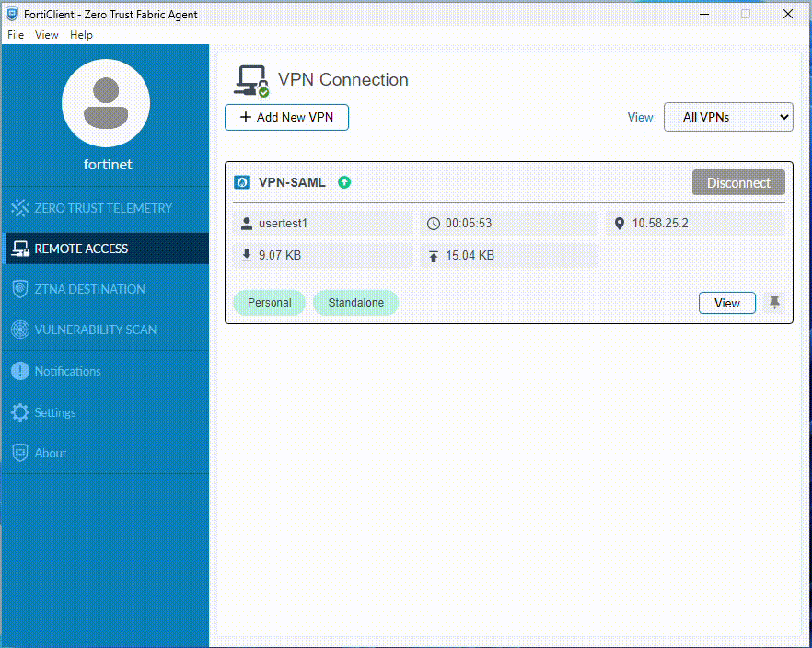812x648 pixels.
Task: Click the Remote Access sidebar icon
Action: [20, 249]
